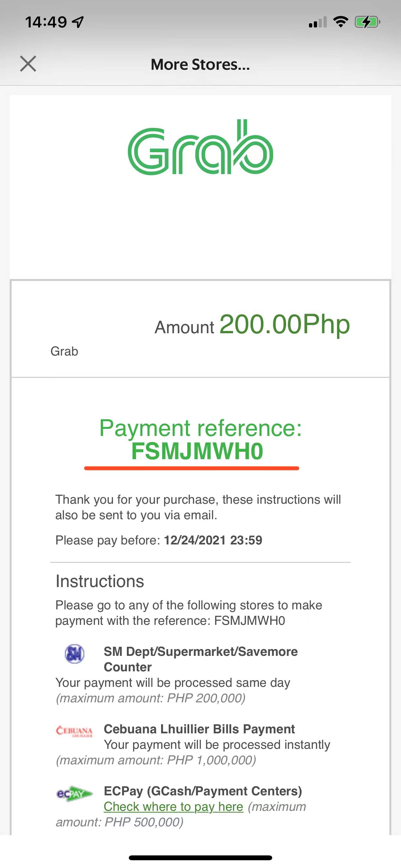This screenshot has height=868, width=401.
Task: Tap the Instructions heading
Action: click(x=100, y=581)
